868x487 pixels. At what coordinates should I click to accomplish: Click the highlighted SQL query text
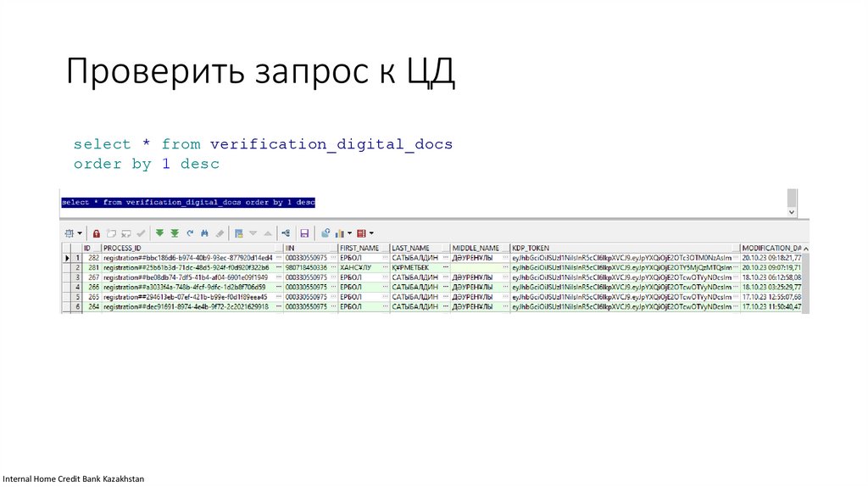click(x=187, y=203)
